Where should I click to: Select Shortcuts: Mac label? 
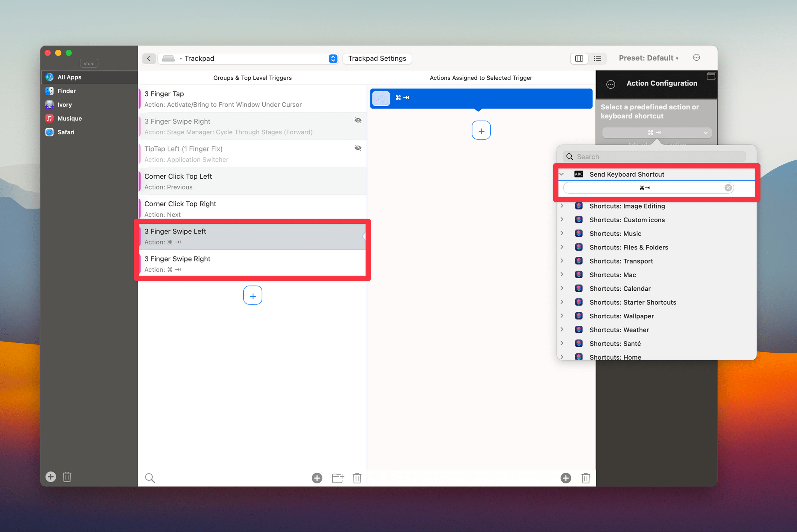(x=613, y=275)
